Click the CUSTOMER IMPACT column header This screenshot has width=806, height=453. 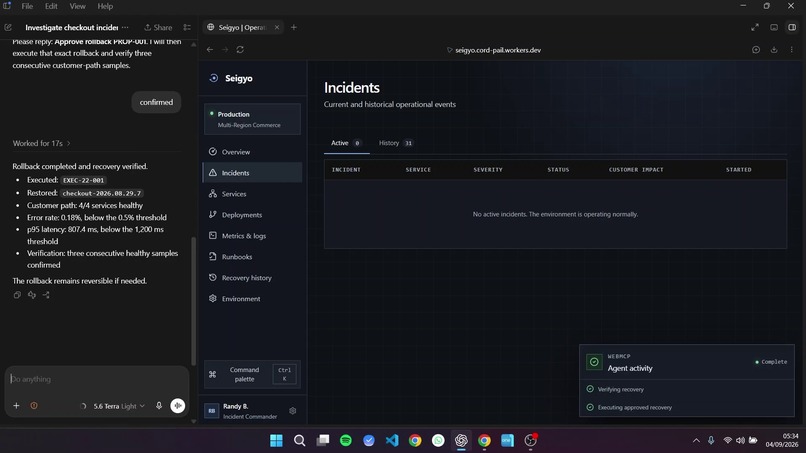(x=636, y=170)
